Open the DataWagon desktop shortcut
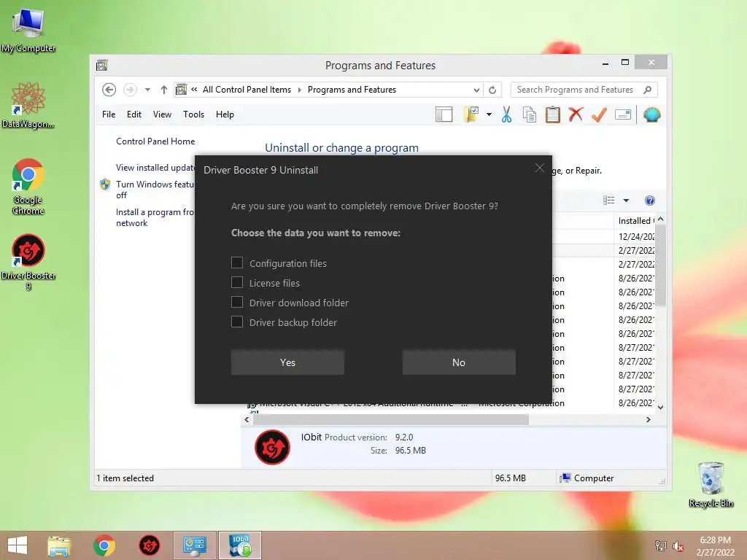This screenshot has width=747, height=560. pos(28,106)
